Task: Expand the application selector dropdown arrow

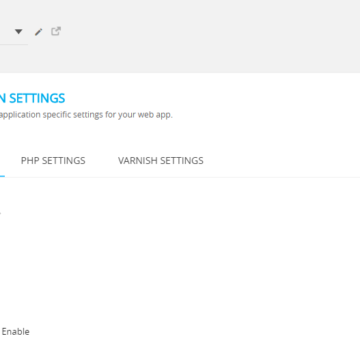Action: pyautogui.click(x=19, y=32)
